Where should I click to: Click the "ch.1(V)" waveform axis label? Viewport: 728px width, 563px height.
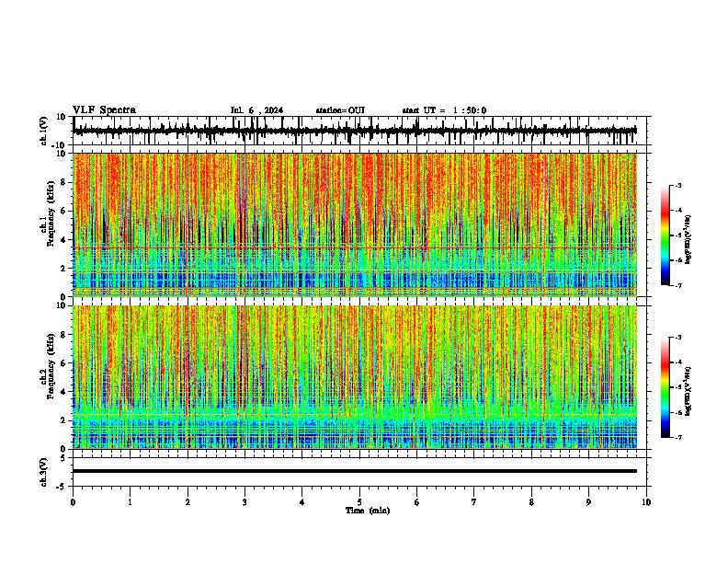point(44,131)
